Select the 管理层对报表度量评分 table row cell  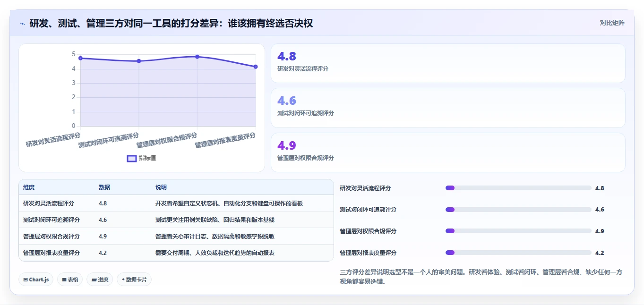(52, 253)
